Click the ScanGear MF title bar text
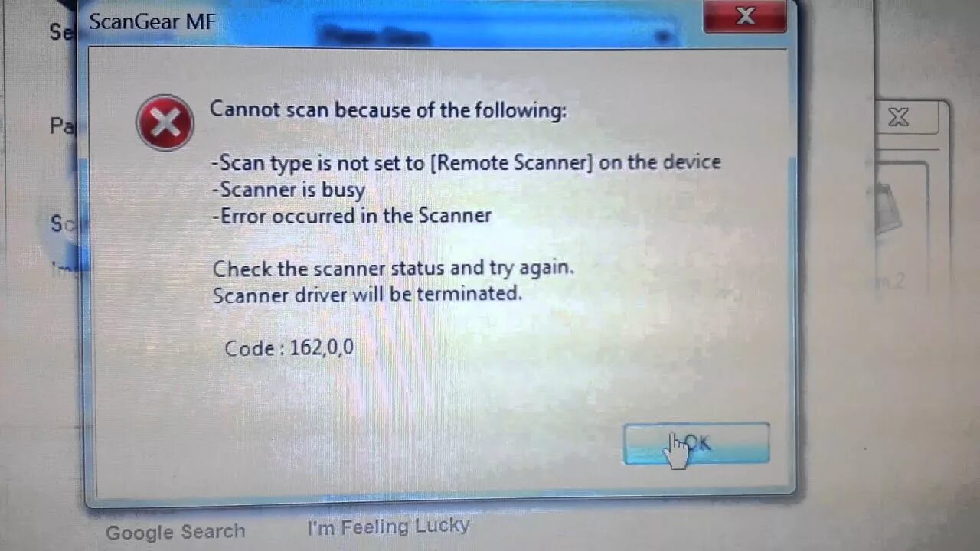The height and width of the screenshot is (551, 980). (152, 21)
